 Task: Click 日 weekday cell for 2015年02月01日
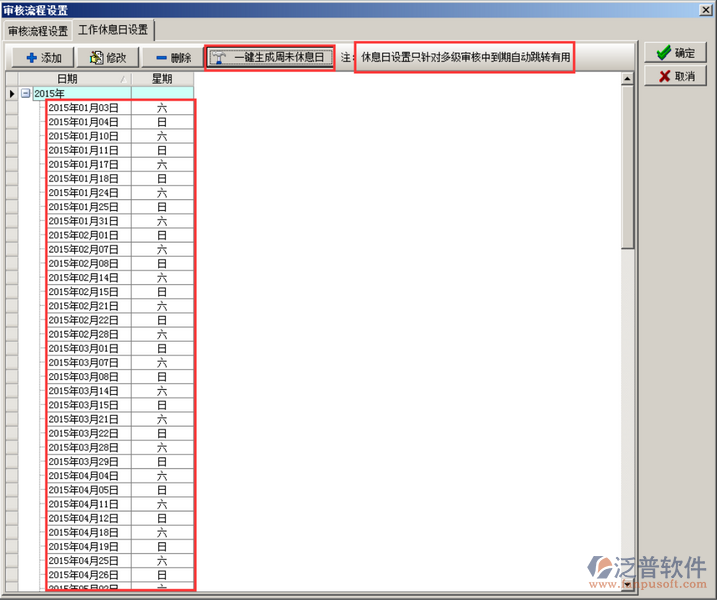click(162, 236)
